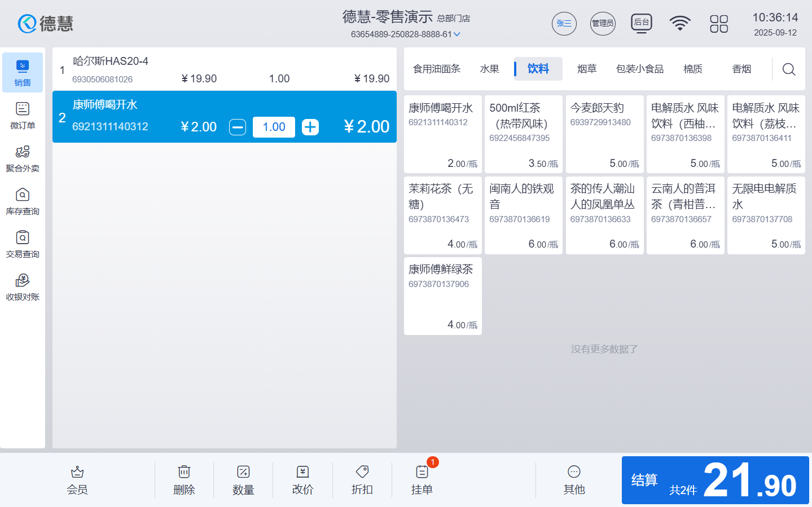Click the 张三 user avatar
This screenshot has height=507, width=812.
click(x=564, y=24)
